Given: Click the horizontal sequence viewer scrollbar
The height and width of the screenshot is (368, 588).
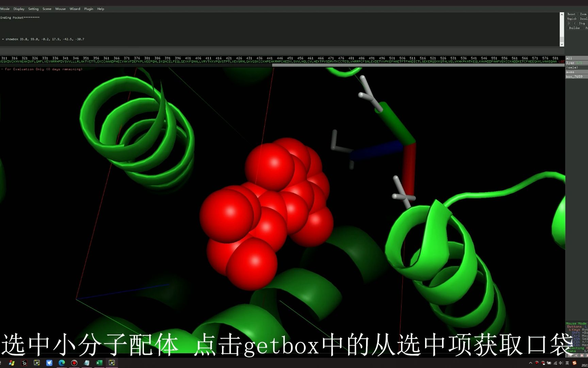Looking at the screenshot, I should (418, 65).
